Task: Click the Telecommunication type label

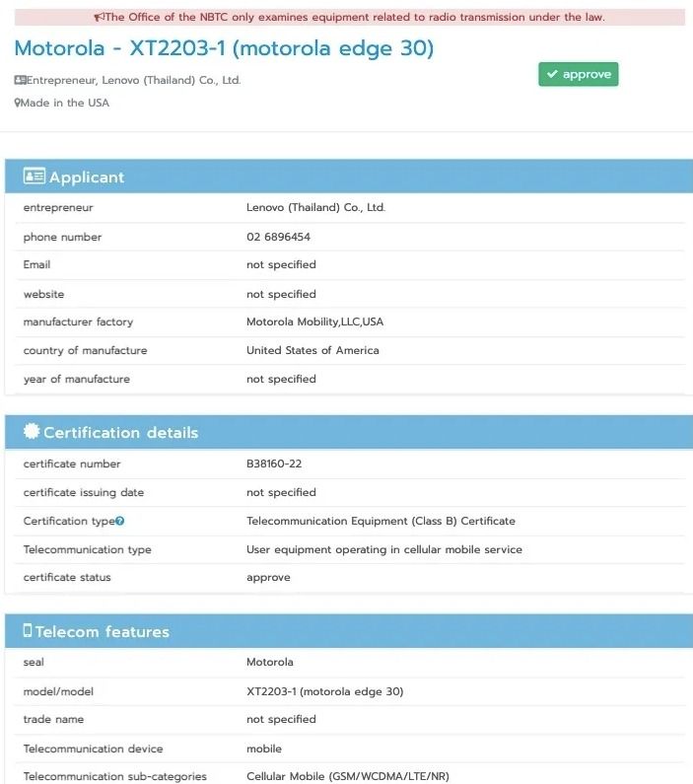Action: [x=88, y=549]
